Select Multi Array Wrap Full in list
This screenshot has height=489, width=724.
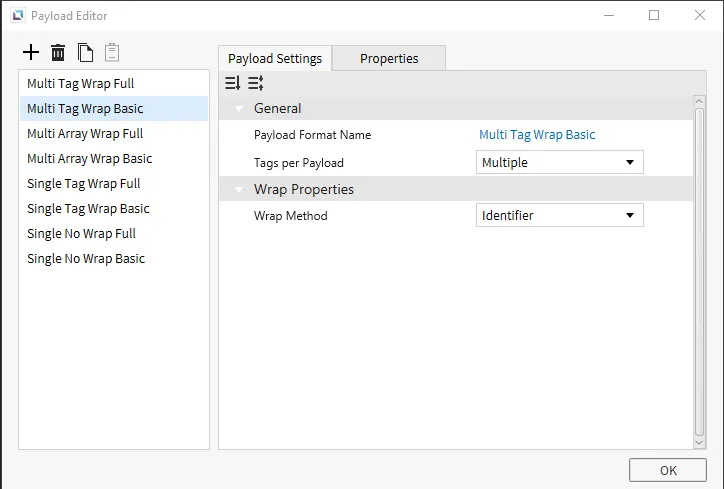[85, 134]
